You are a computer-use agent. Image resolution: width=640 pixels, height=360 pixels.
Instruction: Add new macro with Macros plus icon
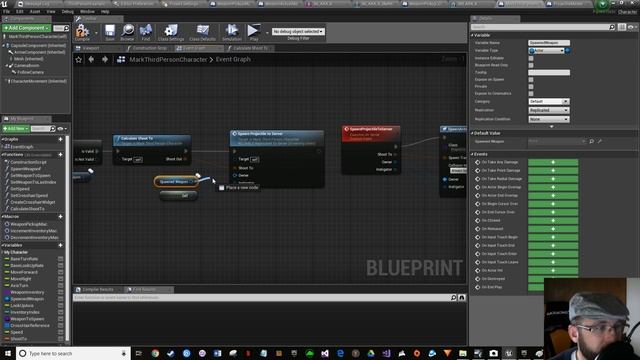click(x=60, y=217)
